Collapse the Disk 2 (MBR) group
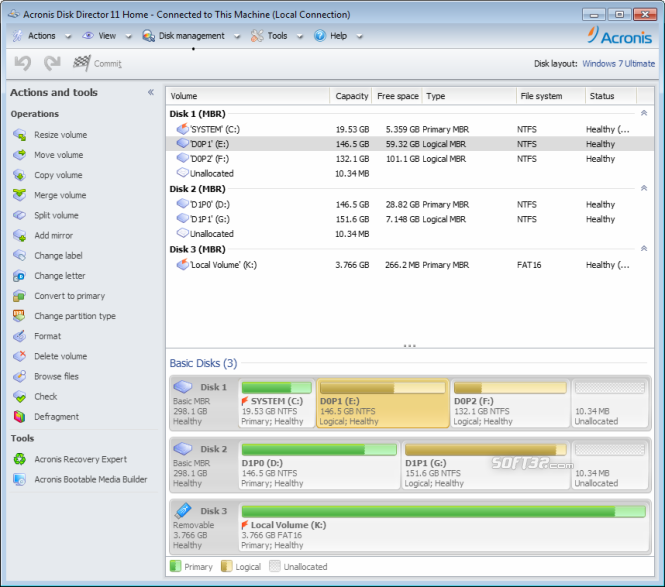 tap(644, 188)
